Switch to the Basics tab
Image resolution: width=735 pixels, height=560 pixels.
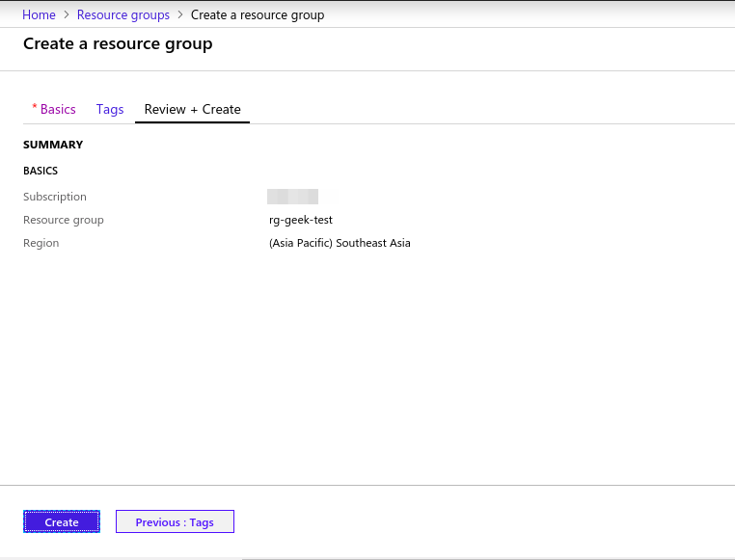click(58, 109)
